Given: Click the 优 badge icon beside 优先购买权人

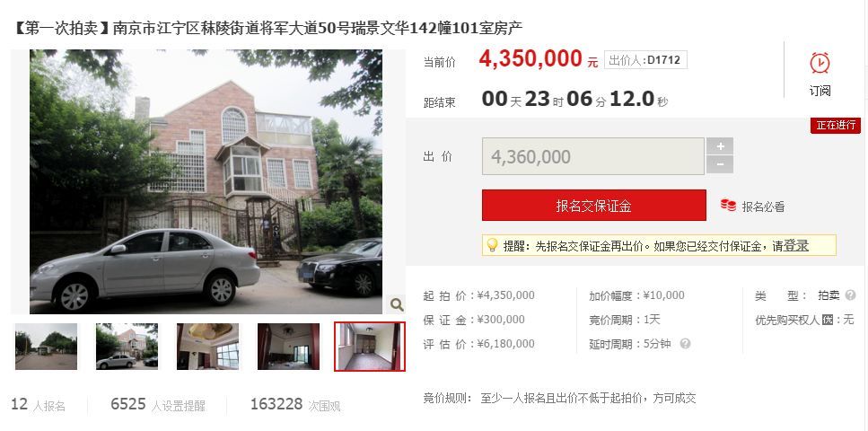Looking at the screenshot, I should tap(828, 320).
